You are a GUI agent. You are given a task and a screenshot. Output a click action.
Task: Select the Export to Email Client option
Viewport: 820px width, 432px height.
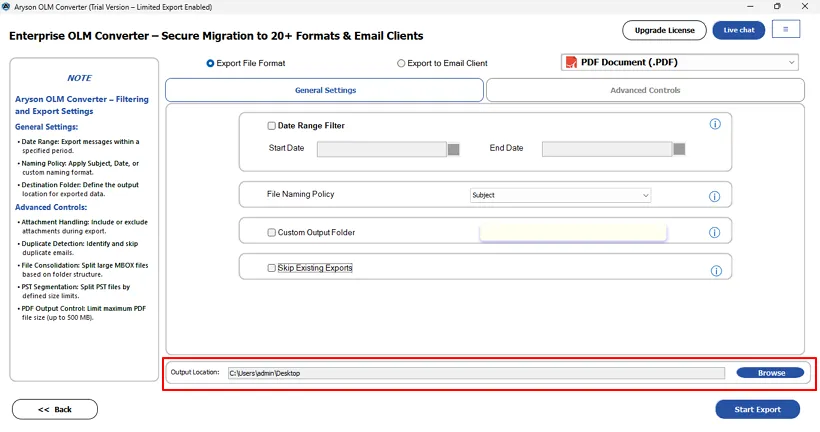(x=402, y=63)
